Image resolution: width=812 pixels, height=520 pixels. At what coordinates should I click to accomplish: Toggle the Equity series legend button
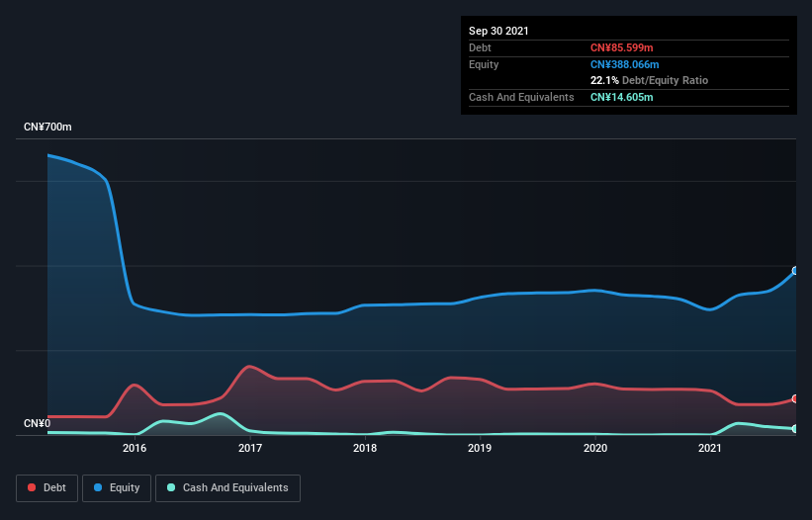[117, 488]
